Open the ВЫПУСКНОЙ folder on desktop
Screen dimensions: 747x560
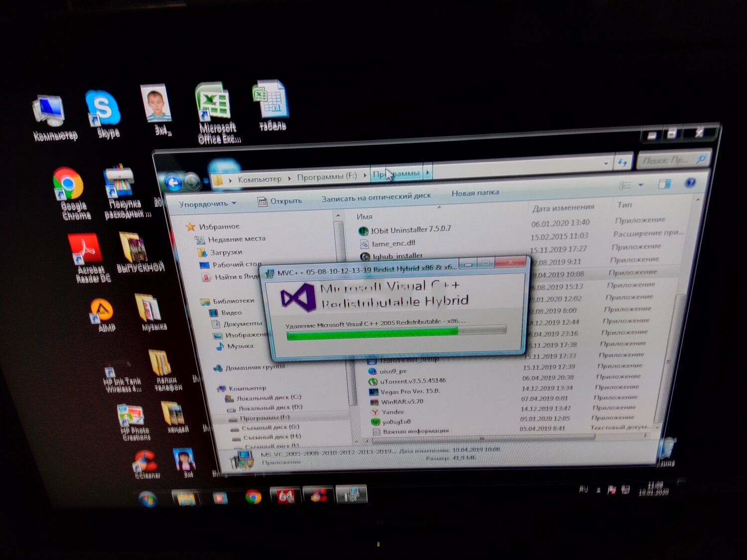coord(137,252)
